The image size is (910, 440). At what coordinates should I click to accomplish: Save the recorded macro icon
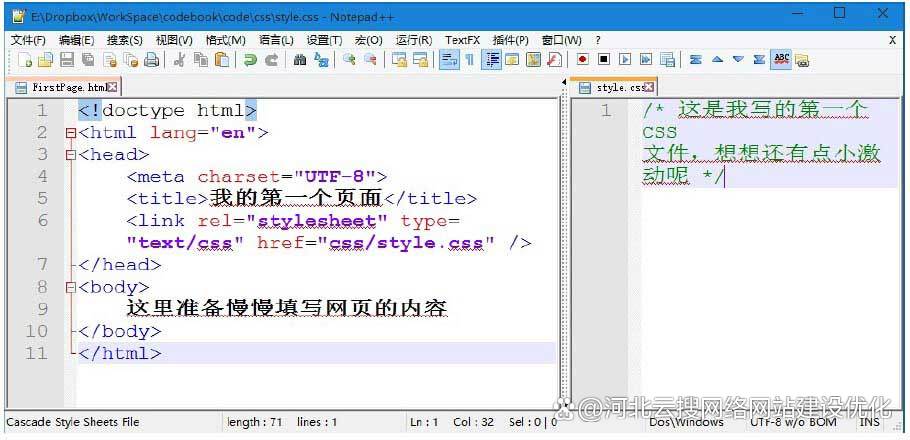click(x=667, y=60)
